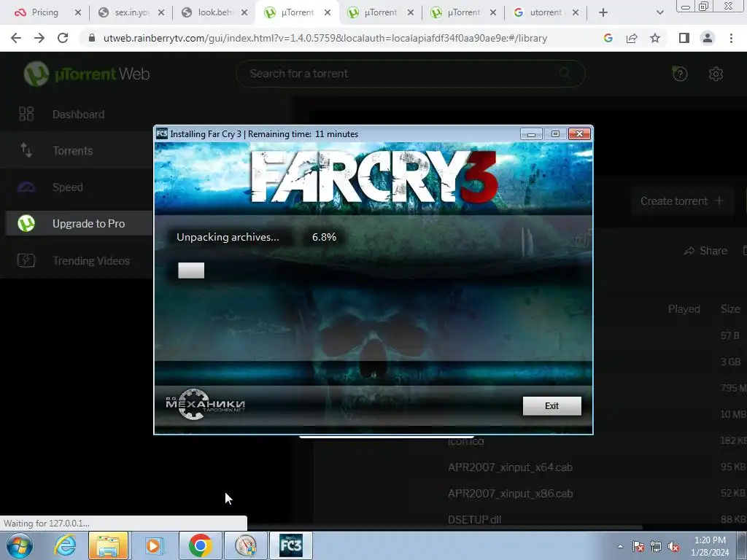Toggle the browser side panel icon
This screenshot has width=747, height=560.
click(x=684, y=38)
